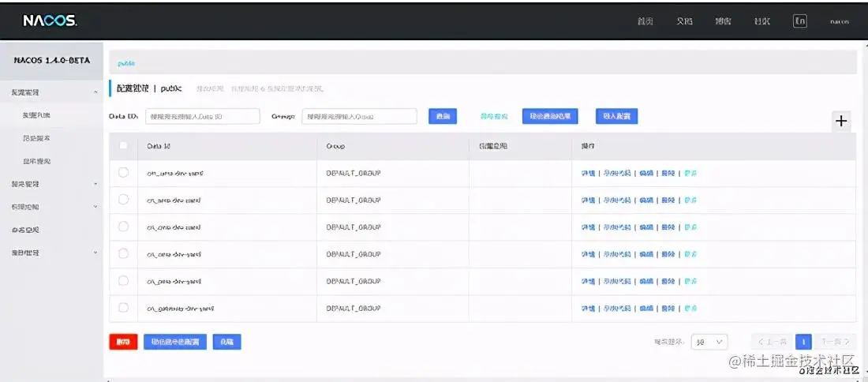Click the public namespace link
This screenshot has height=382, width=868.
126,64
